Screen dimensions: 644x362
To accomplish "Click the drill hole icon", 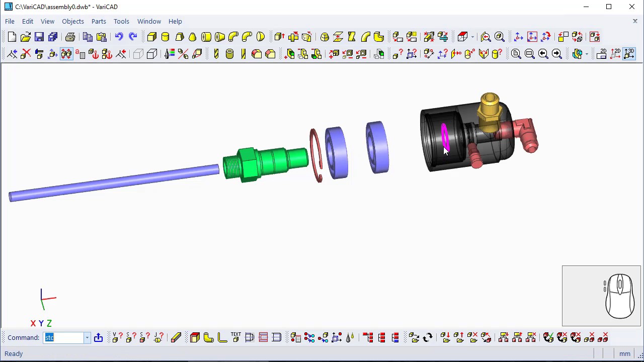I will [x=216, y=53].
